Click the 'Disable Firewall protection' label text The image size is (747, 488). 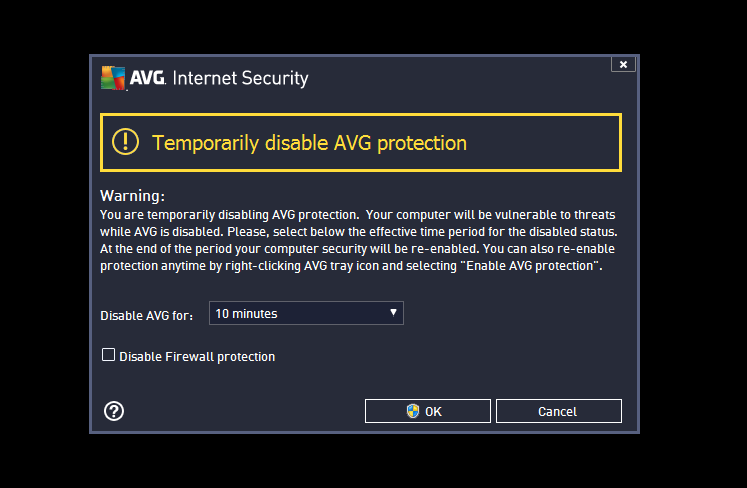coord(197,356)
